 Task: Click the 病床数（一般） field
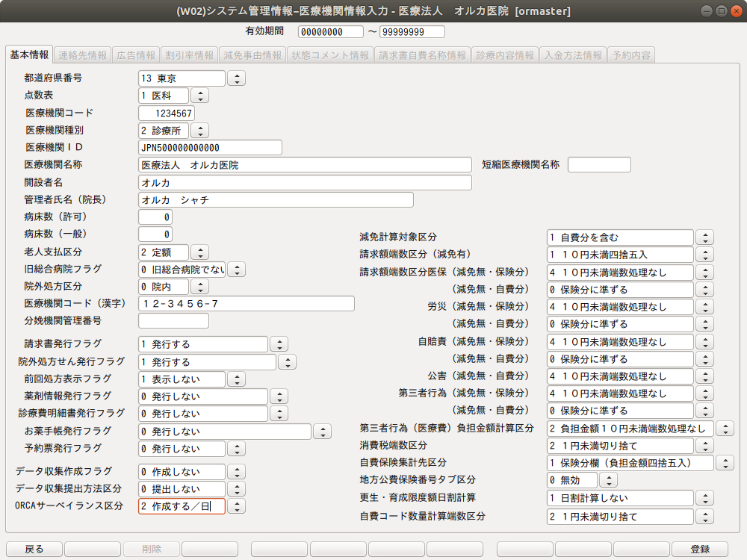click(155, 234)
